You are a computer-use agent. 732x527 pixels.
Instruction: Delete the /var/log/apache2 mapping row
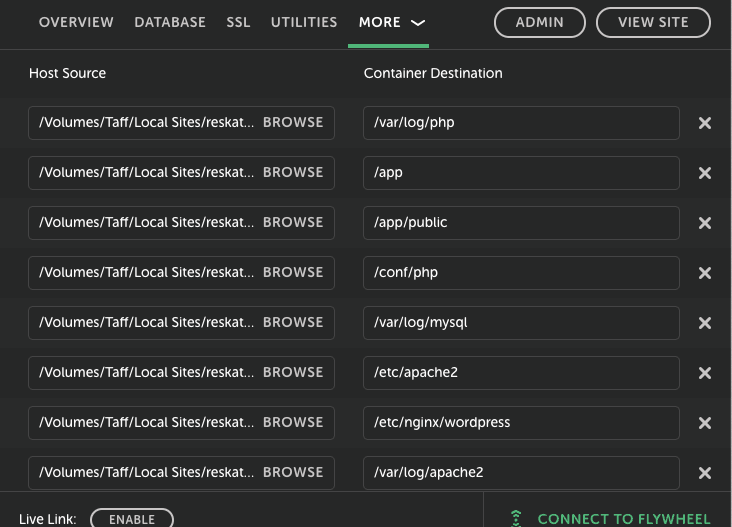705,473
